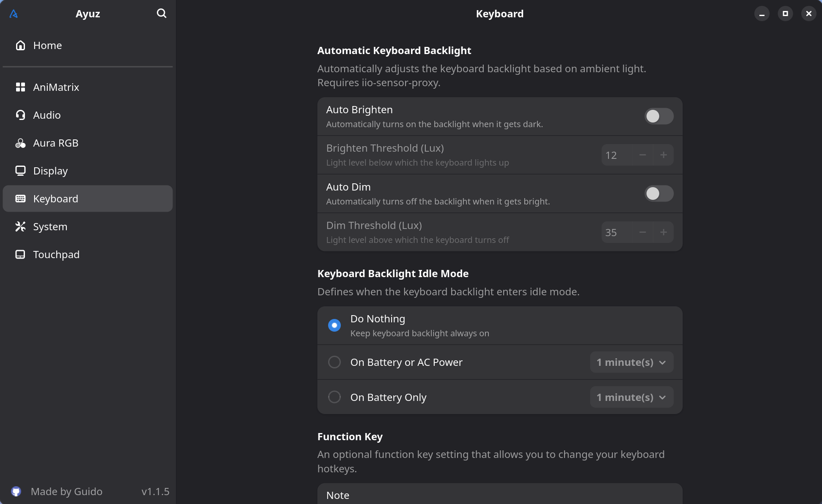Navigate to Display settings
Viewport: 822px width, 504px height.
tap(88, 171)
